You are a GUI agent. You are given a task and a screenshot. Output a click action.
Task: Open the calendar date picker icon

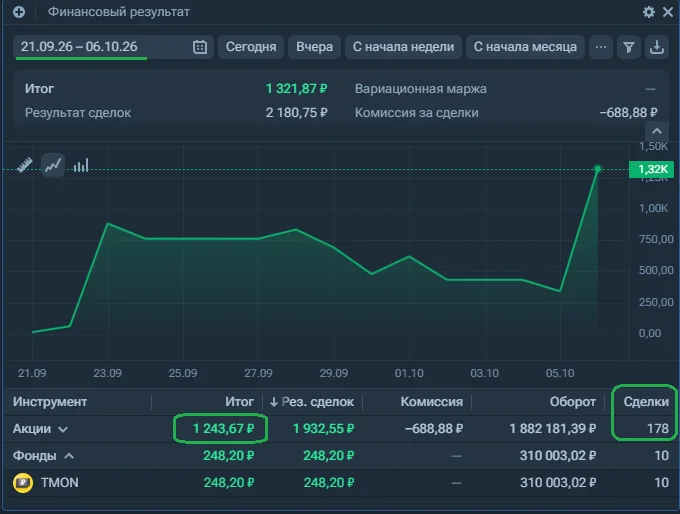(199, 47)
